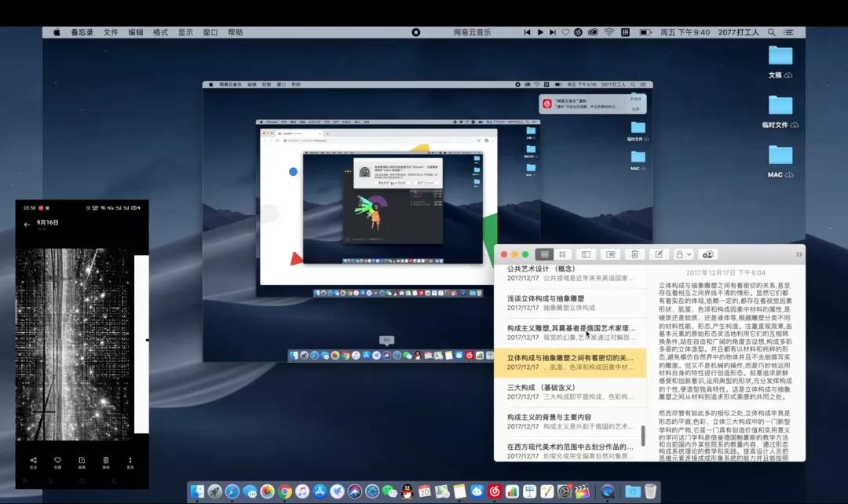Image resolution: width=848 pixels, height=504 pixels.
Task: Open the battery status menu
Action: (x=645, y=32)
